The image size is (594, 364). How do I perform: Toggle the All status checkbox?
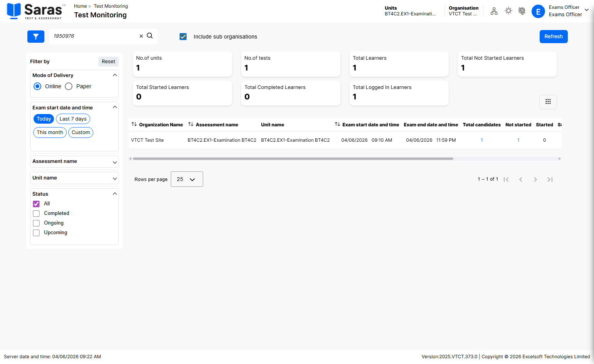point(36,204)
